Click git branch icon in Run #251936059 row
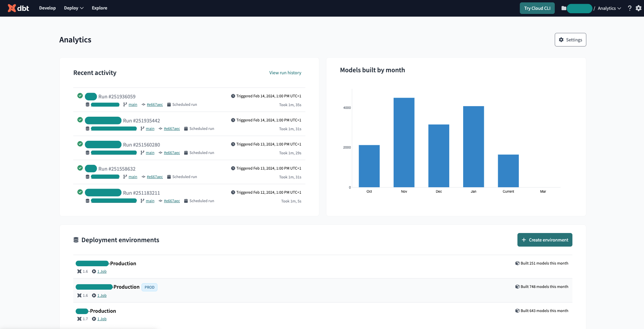This screenshot has width=644, height=329. [125, 104]
